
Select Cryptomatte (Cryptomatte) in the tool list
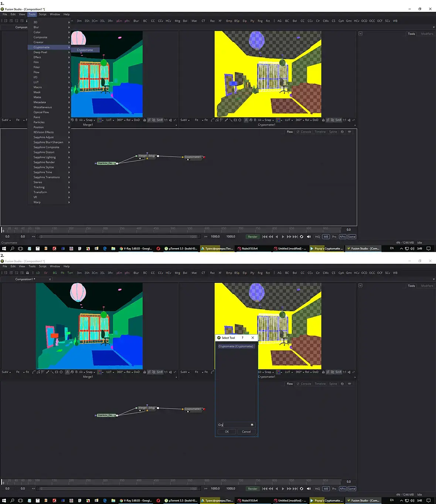(x=236, y=346)
